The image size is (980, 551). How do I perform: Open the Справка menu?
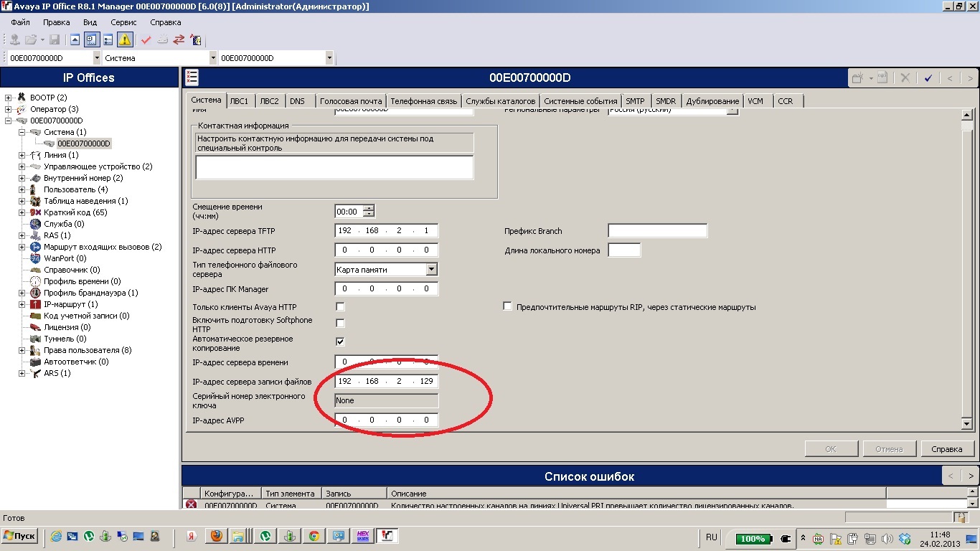[x=165, y=22]
